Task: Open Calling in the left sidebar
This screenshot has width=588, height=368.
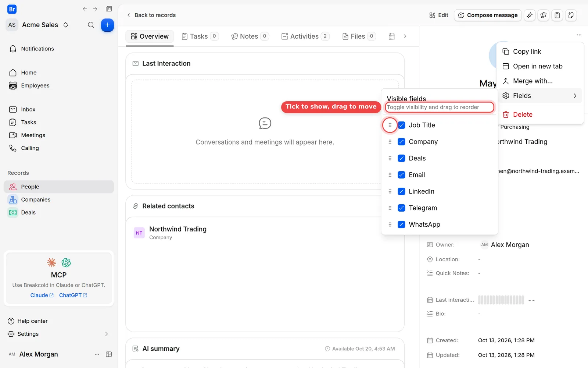Action: click(x=59, y=148)
